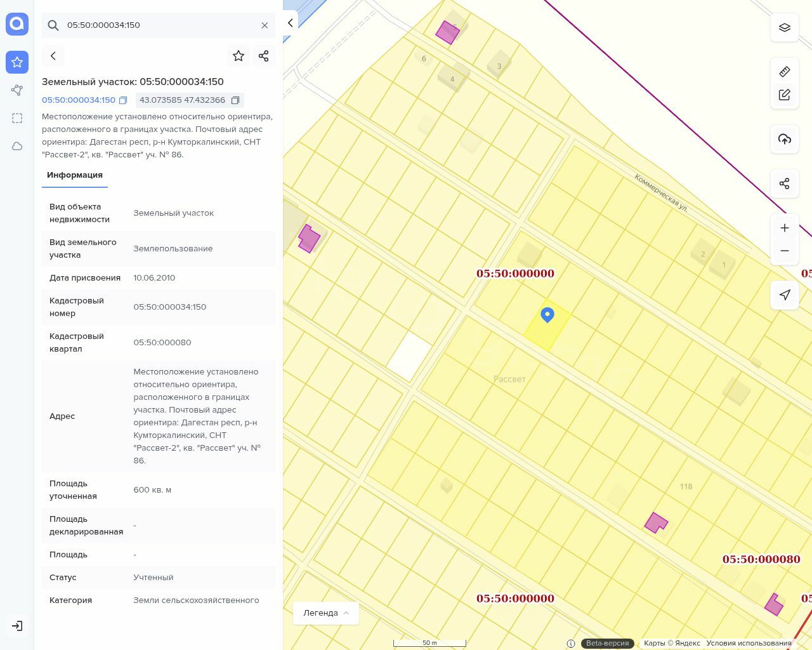Copy the coordinates 43.073585 47.432366
Screen dimensions: 812x650
(235, 100)
